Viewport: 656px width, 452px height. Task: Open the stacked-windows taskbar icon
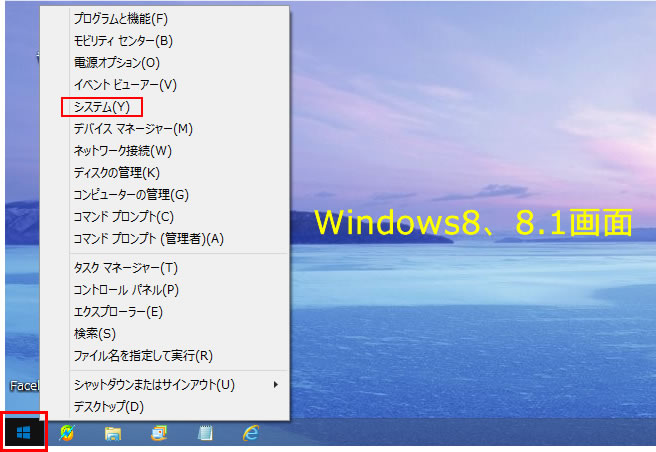coord(159,433)
